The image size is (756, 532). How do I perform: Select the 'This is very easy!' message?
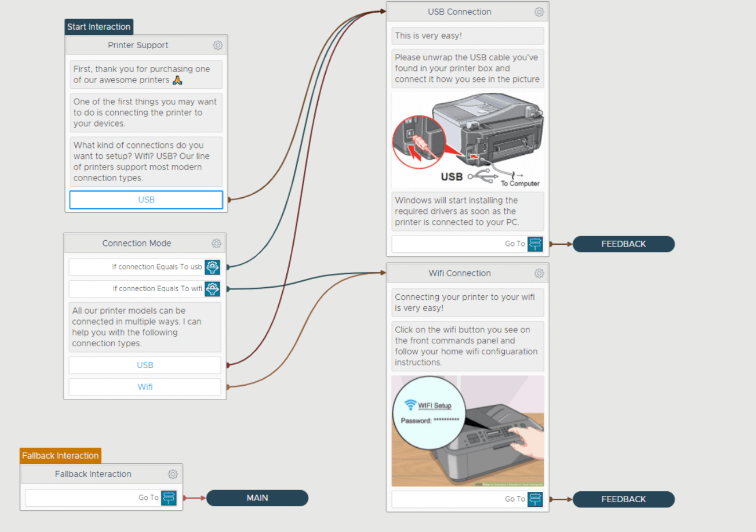(467, 36)
